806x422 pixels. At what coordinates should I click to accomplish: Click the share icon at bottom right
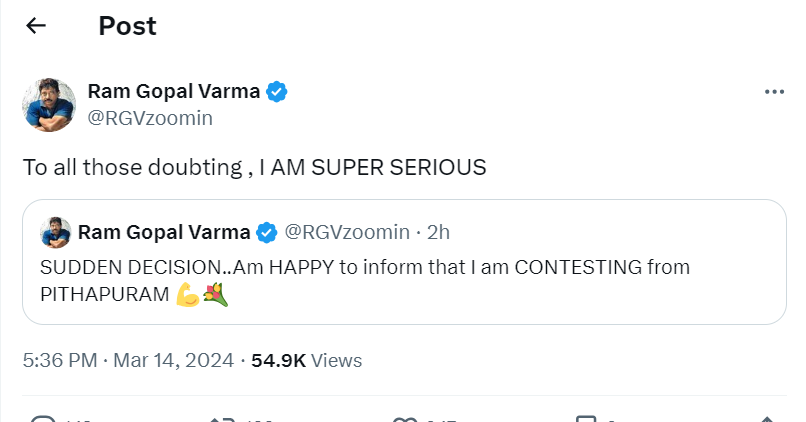767,419
